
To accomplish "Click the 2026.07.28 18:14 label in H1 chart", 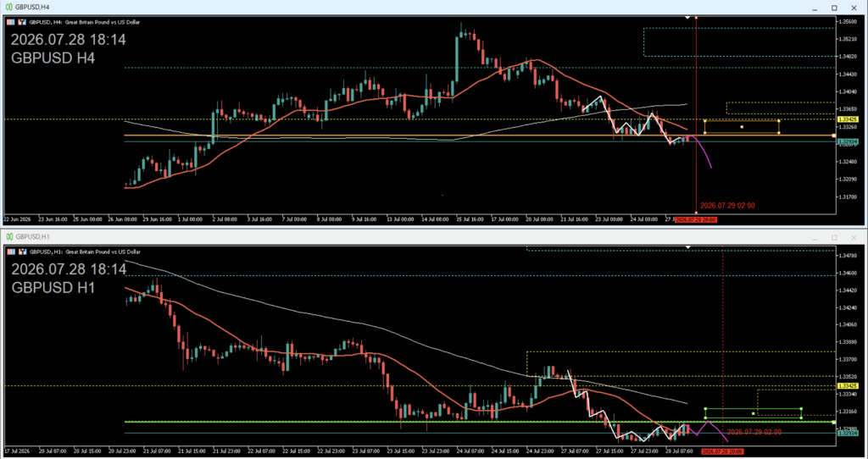I will (x=69, y=269).
